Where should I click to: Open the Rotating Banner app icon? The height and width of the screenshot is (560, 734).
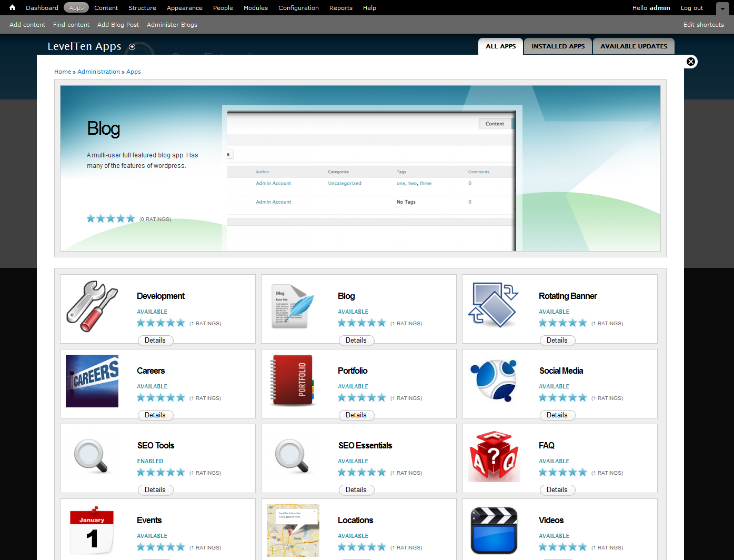pyautogui.click(x=494, y=305)
